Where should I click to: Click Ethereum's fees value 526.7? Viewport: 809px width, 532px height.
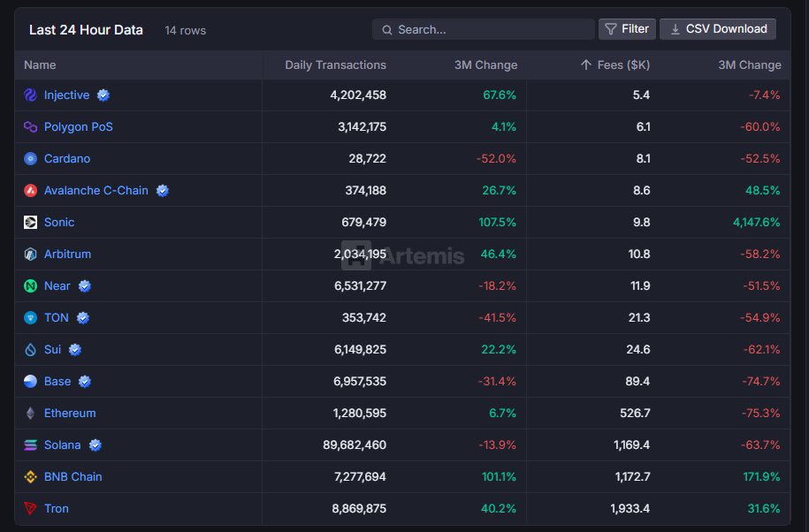click(x=635, y=414)
